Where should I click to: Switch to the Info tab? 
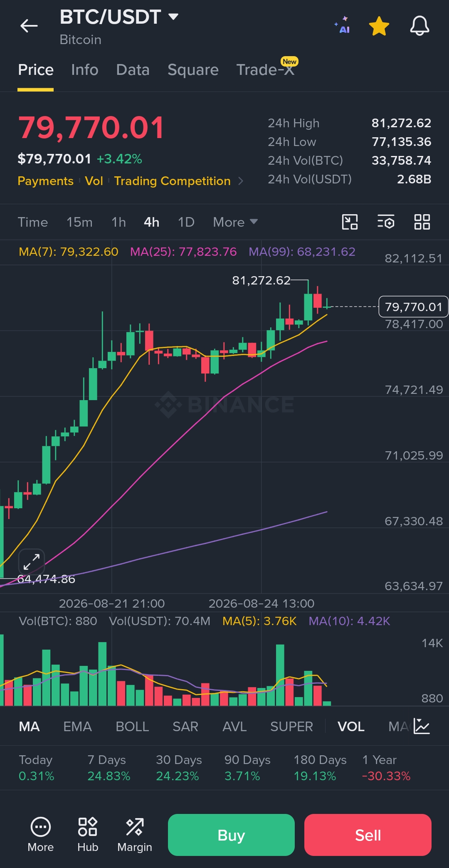pos(85,70)
